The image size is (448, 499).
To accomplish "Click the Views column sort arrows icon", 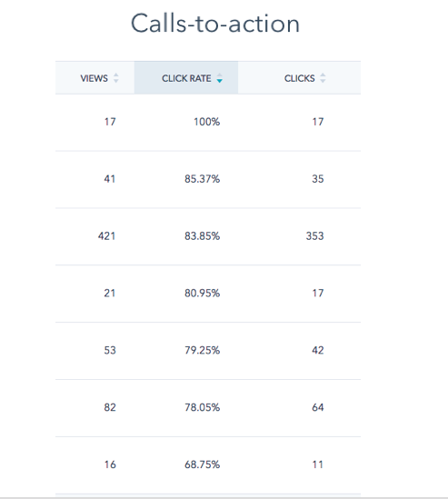I will (x=116, y=78).
